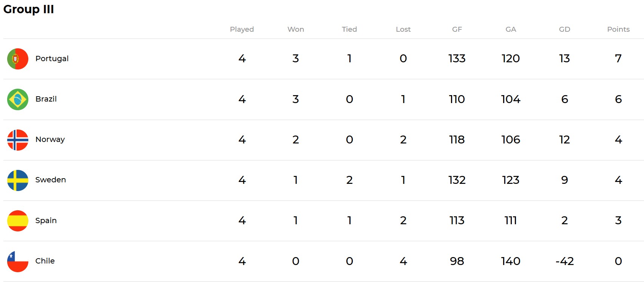644x282 pixels.
Task: Click the Sweden flag icon
Action: coord(18,180)
